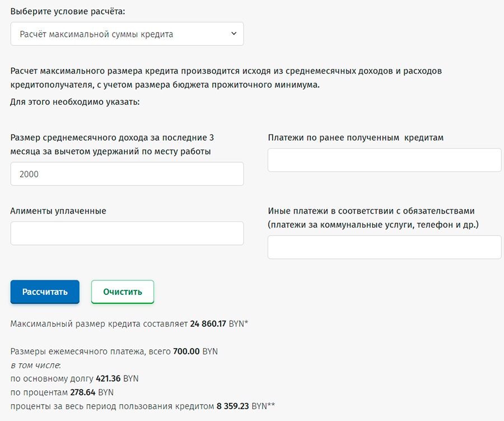Click the Очистить button
The height and width of the screenshot is (421, 504).
(x=122, y=292)
